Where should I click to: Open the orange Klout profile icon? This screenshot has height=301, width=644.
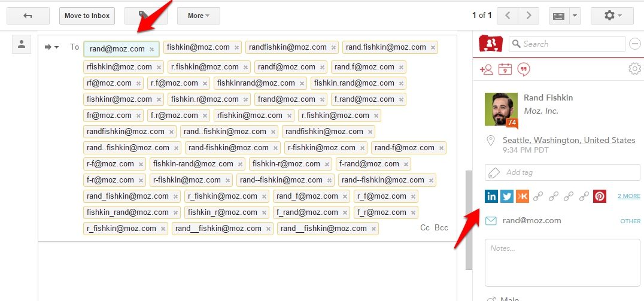pyautogui.click(x=523, y=196)
